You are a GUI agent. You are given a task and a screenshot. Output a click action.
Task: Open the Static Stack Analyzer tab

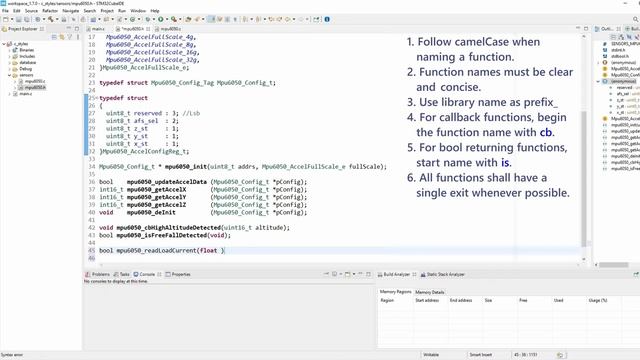click(x=442, y=274)
